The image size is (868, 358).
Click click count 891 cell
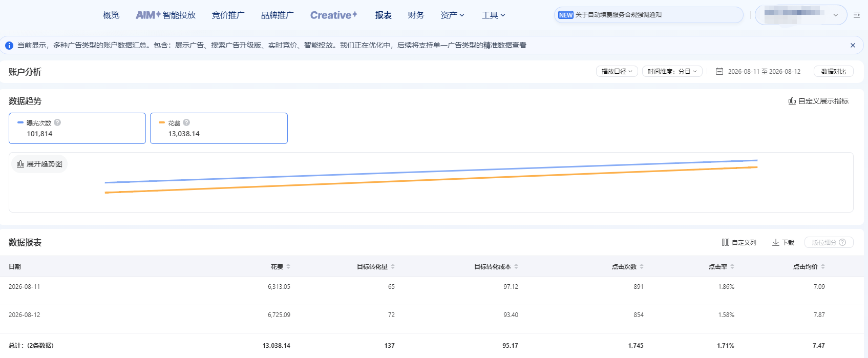point(638,287)
